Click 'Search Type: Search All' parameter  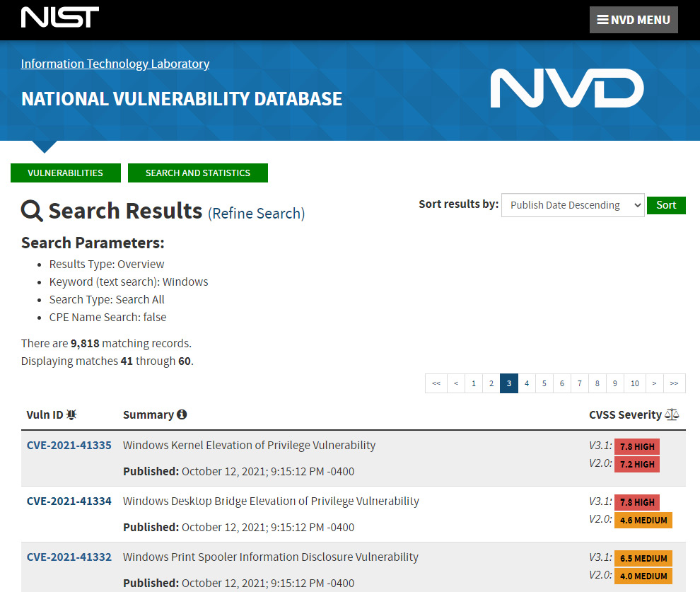pyautogui.click(x=107, y=300)
